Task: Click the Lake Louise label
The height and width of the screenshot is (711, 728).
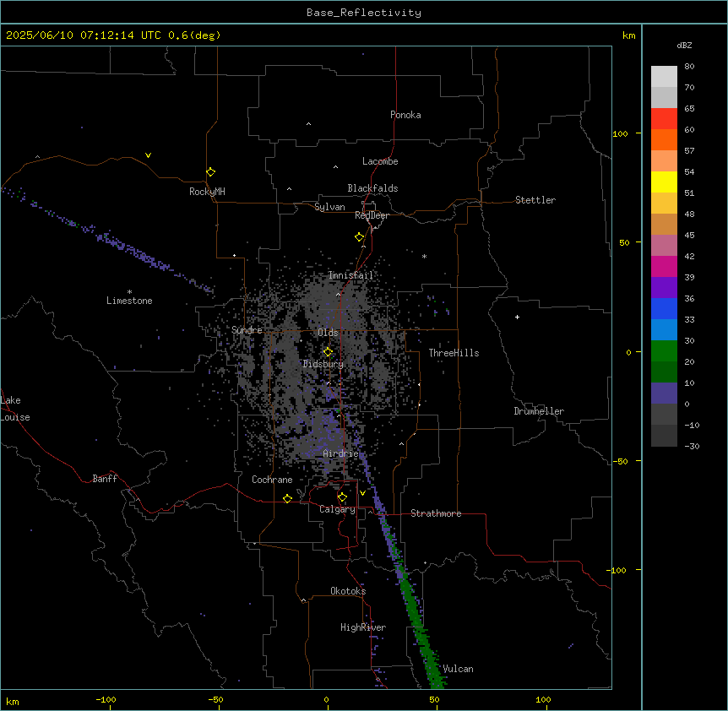Action: 15,409
